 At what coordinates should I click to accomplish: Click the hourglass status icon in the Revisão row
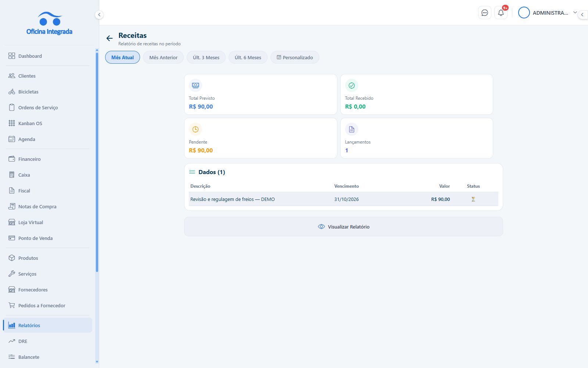[x=473, y=199]
